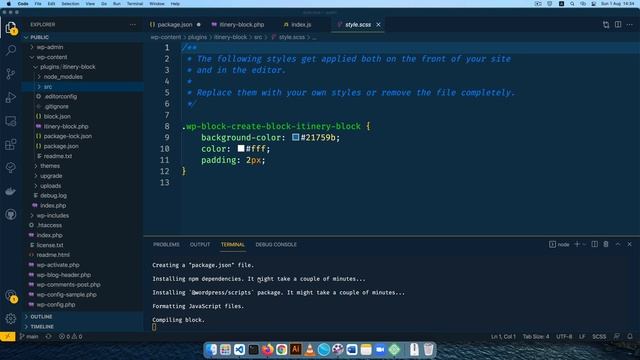Click the yellow remote window indicator
640x360 pixels.
(8, 337)
